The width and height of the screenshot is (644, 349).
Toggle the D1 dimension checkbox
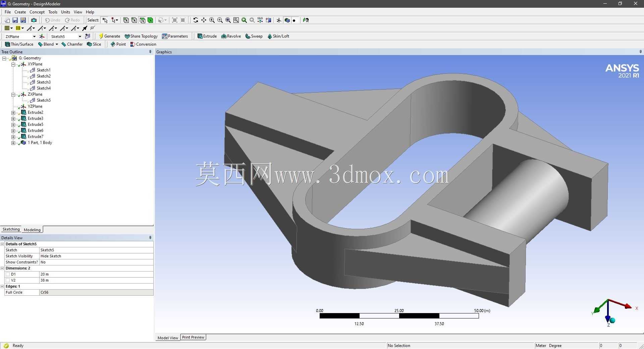[8, 274]
